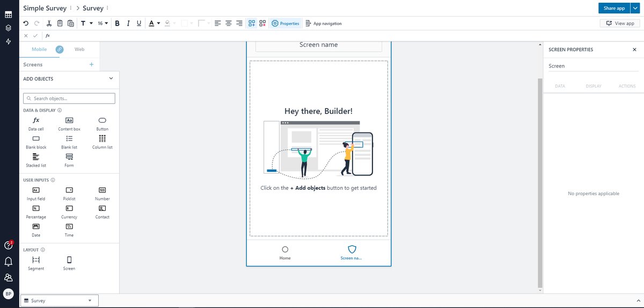The width and height of the screenshot is (644, 308).
Task: Click the View app button
Action: click(620, 23)
